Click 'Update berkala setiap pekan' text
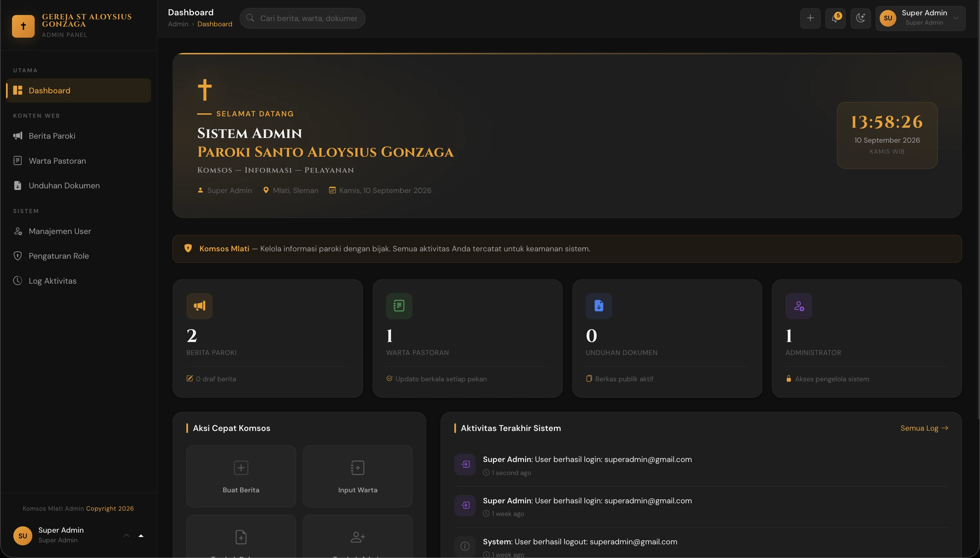 click(441, 379)
